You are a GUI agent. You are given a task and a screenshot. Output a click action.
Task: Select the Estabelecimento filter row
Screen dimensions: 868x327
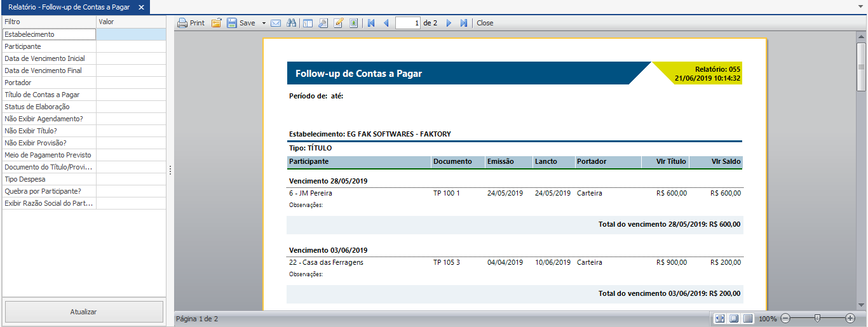point(49,34)
